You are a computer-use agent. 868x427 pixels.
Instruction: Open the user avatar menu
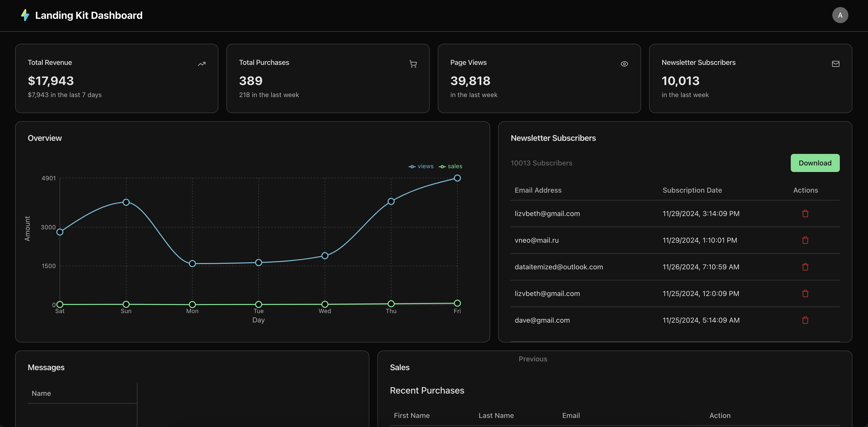tap(840, 15)
